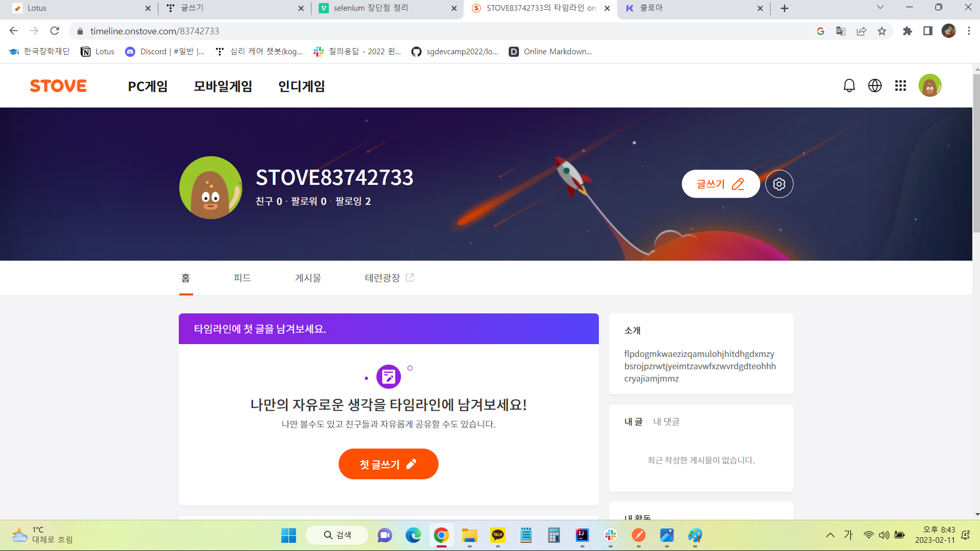Viewport: 980px width, 551px height.
Task: Click the translate page icon
Action: point(841,31)
